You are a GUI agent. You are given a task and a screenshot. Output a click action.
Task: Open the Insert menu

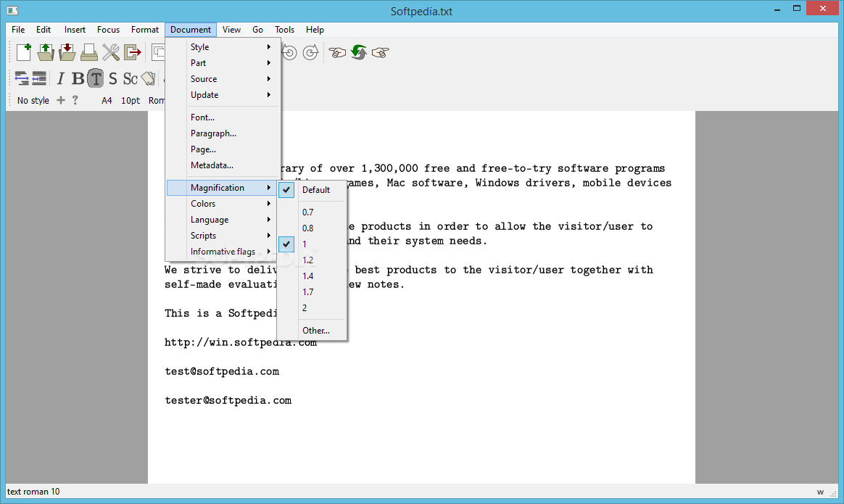tap(75, 30)
